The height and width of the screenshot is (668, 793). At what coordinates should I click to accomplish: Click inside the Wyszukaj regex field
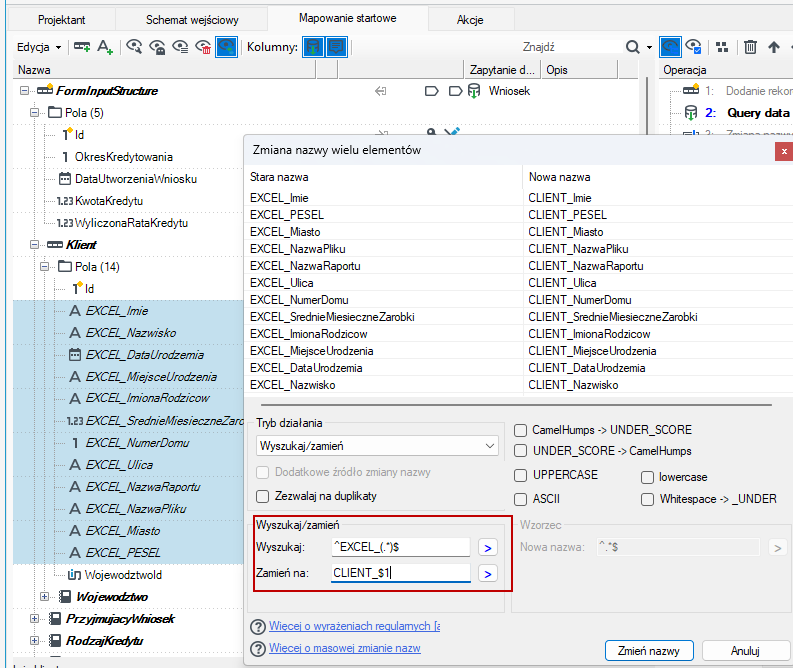pyautogui.click(x=401, y=547)
